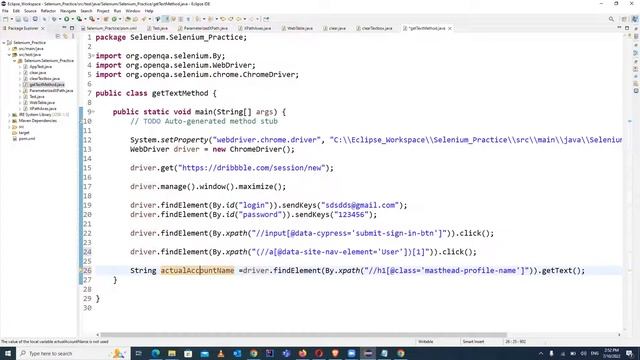
Task: Open Package Explorer view menu
Action: coord(73,36)
